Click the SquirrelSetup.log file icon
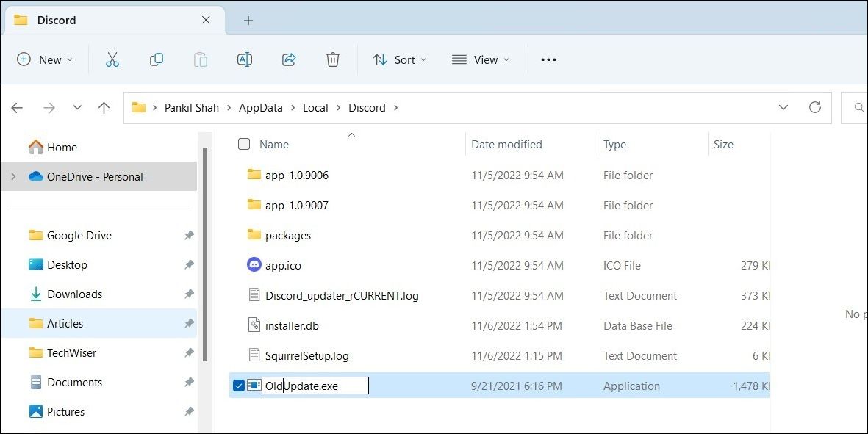The height and width of the screenshot is (434, 868). [254, 355]
